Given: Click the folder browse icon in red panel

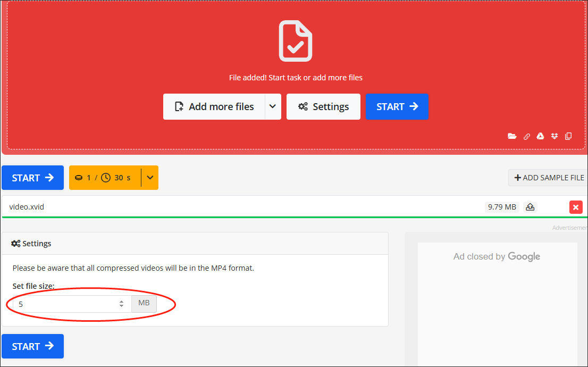Looking at the screenshot, I should [x=512, y=136].
